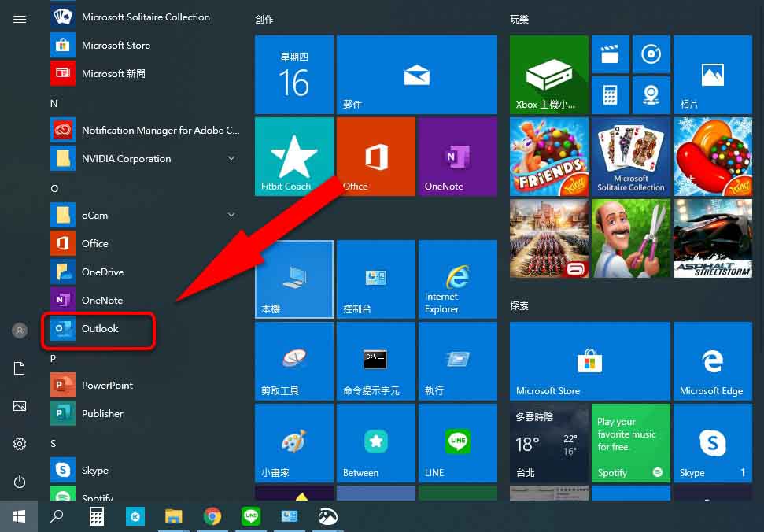Open the 郵件 Mail tile
This screenshot has width=764, height=532.
416,75
